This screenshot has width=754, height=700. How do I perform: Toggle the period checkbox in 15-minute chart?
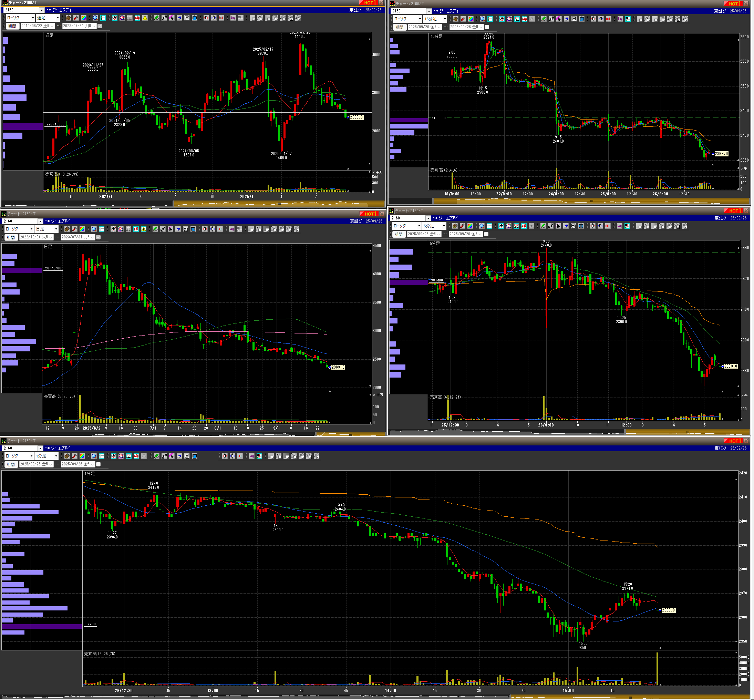(x=487, y=27)
